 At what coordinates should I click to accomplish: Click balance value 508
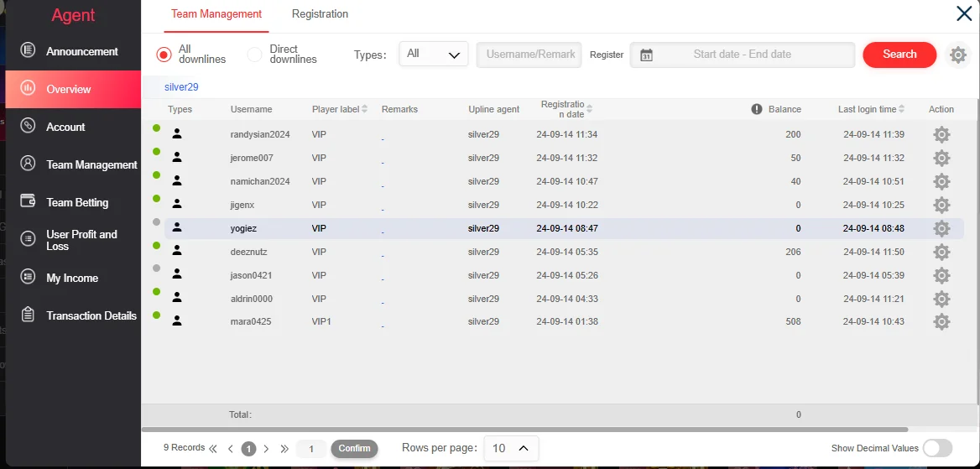[x=793, y=321]
